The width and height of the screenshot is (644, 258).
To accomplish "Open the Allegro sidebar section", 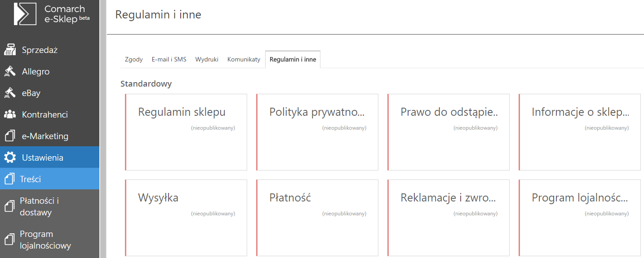I will [49, 72].
